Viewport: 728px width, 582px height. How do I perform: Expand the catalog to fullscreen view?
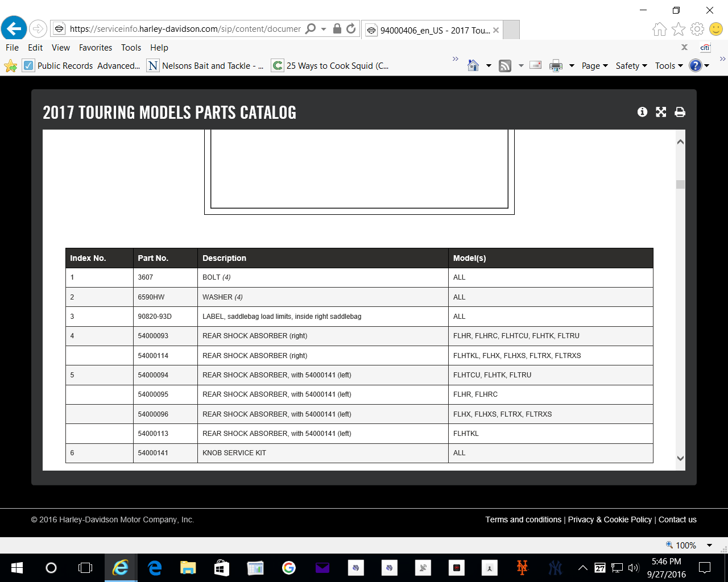[661, 112]
